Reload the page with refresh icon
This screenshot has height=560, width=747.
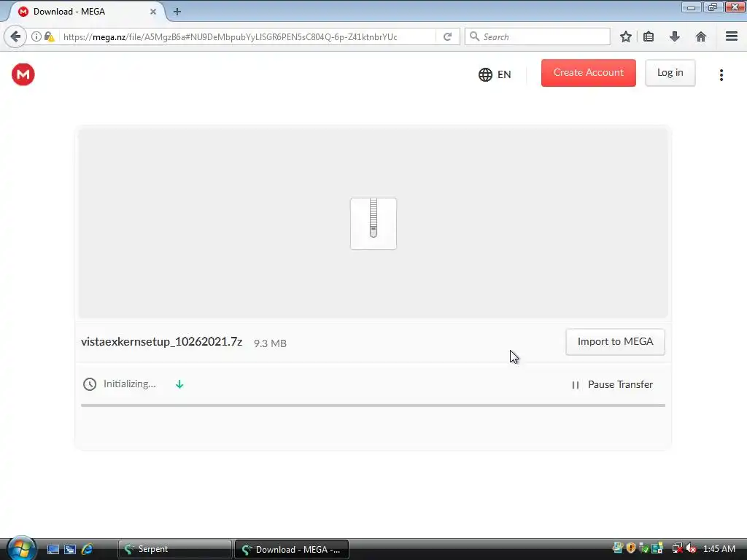tap(447, 36)
